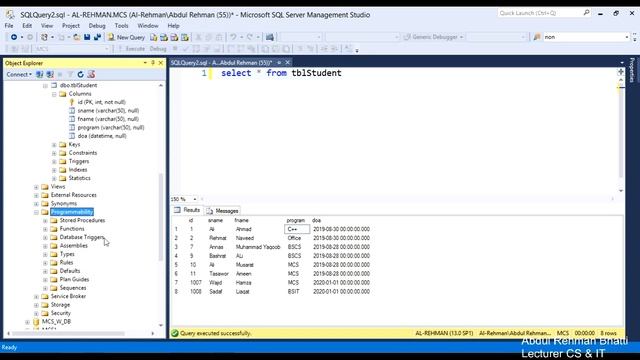
Task: Click the Execute query button
Action: pos(131,49)
